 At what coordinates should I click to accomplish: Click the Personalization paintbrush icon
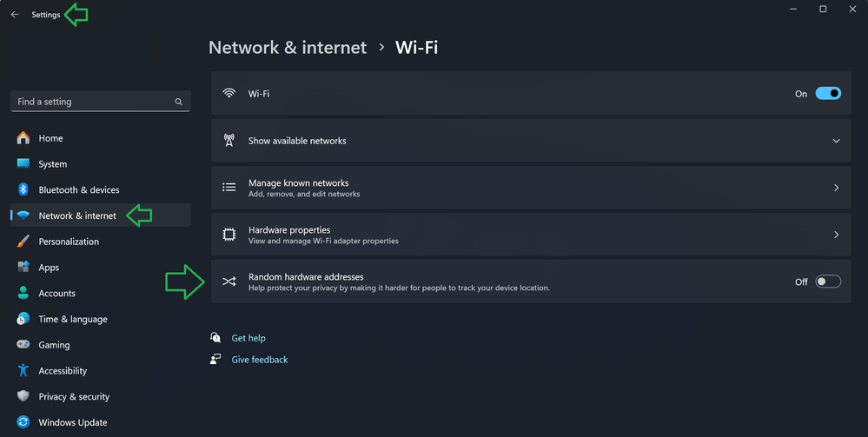coord(23,242)
